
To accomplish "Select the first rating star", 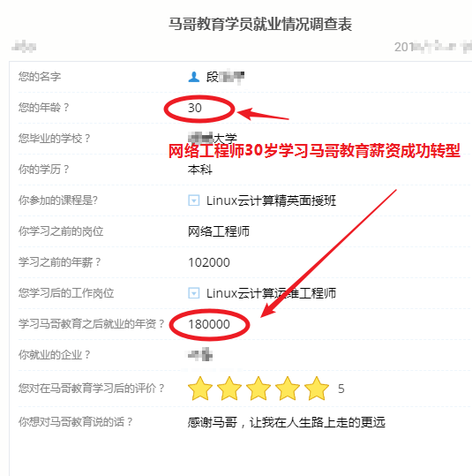I will click(x=200, y=389).
